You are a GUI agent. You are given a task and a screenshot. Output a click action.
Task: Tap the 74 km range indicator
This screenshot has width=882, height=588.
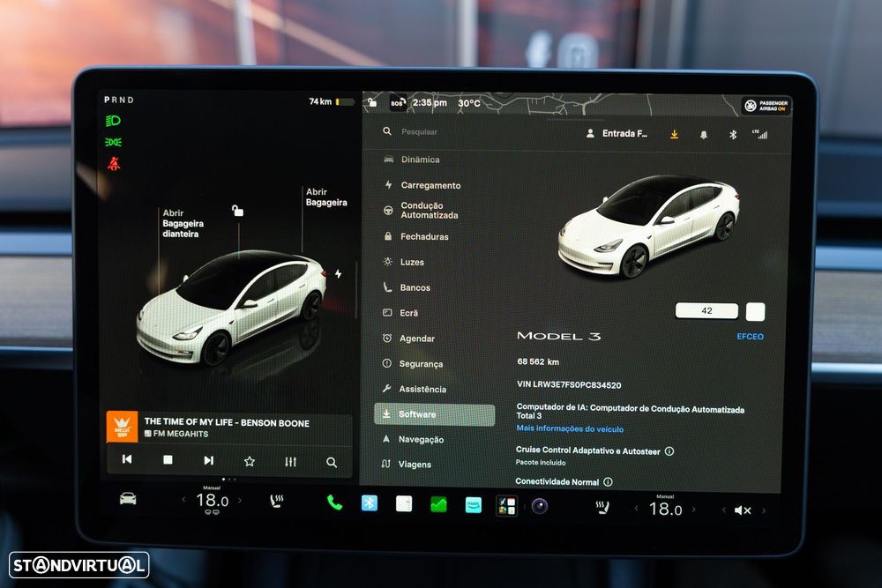click(332, 101)
